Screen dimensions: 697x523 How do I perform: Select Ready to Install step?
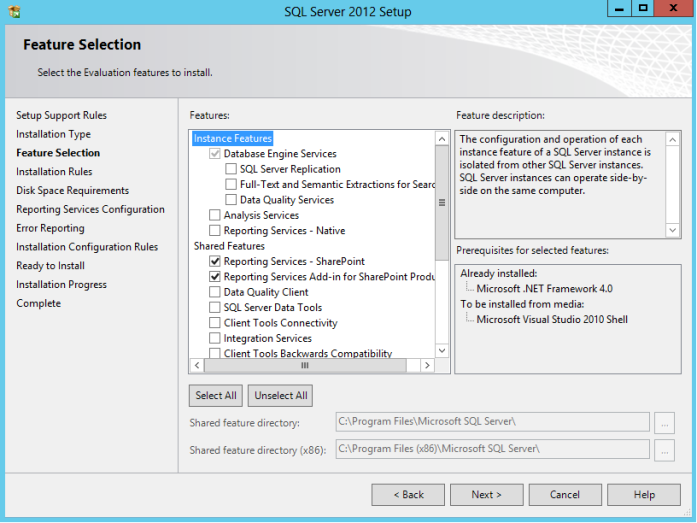[x=50, y=266]
